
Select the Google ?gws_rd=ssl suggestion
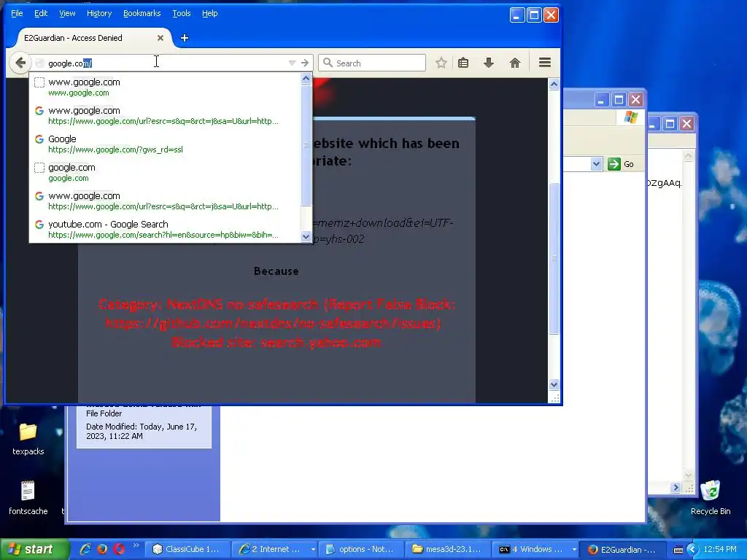click(x=164, y=144)
